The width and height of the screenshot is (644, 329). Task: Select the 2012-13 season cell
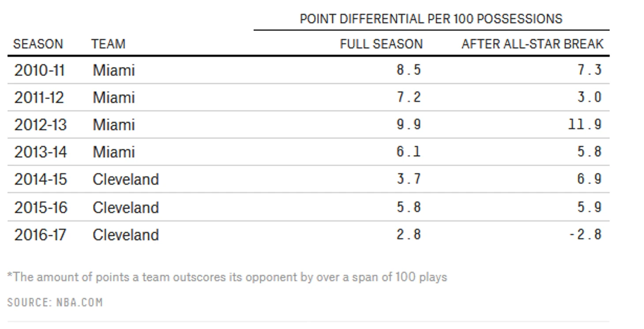pos(40,125)
